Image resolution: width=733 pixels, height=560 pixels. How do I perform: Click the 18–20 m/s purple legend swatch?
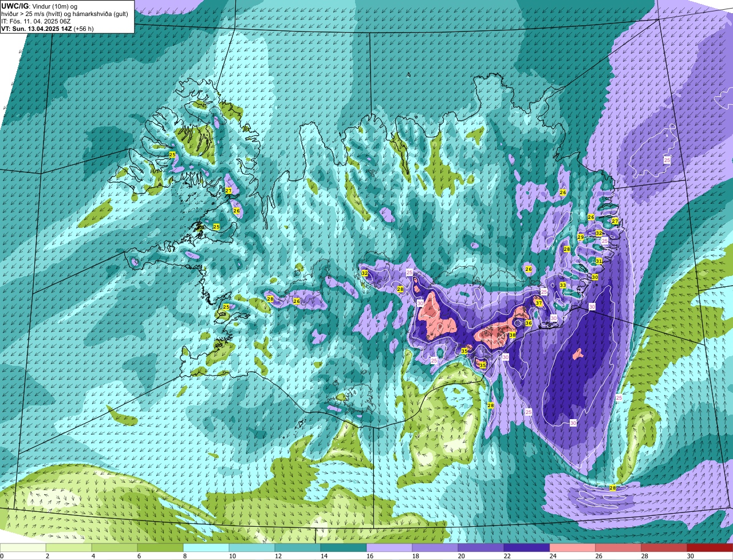[x=435, y=547]
